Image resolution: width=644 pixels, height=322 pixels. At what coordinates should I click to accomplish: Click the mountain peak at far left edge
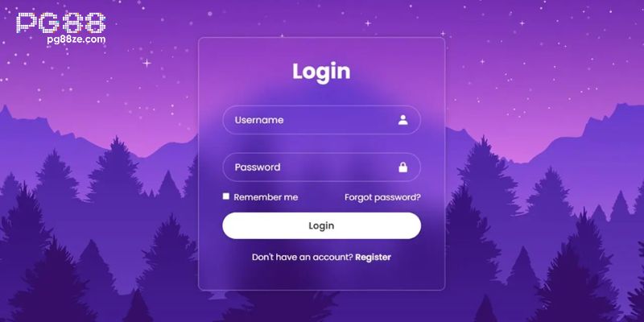click(6, 112)
